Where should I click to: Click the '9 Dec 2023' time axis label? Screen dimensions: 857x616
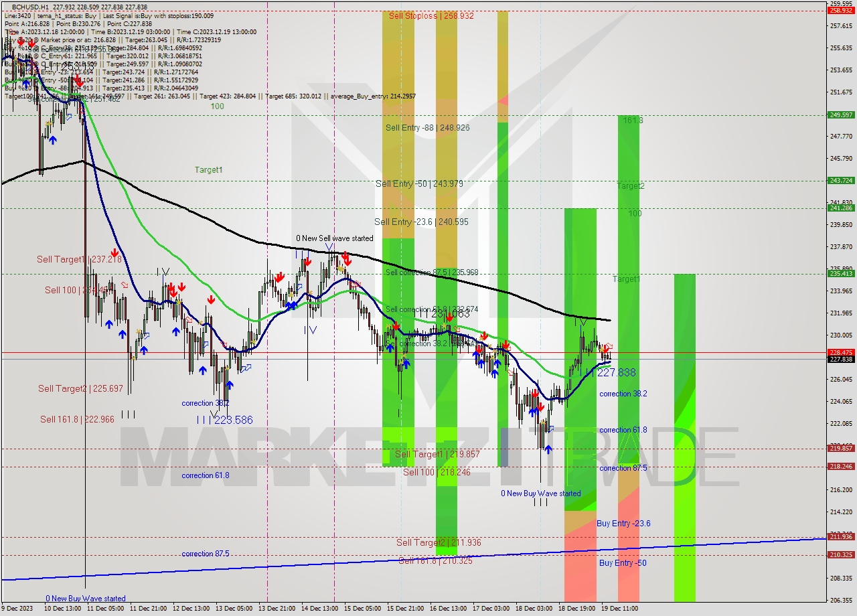[x=18, y=609]
